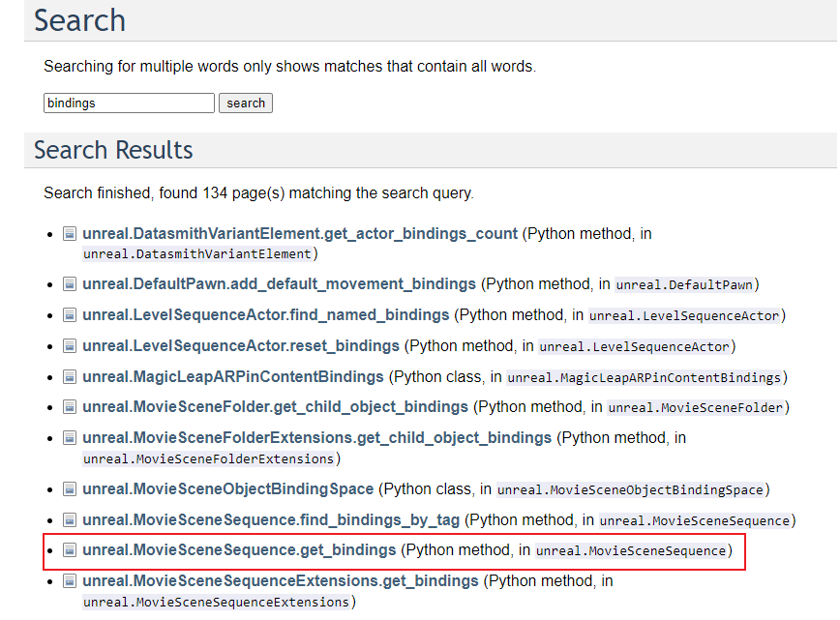Viewport: 840px width, 620px height.
Task: Click the page icon beside MovieSceneFolder.get_child_object_bindings
Action: pyautogui.click(x=70, y=407)
